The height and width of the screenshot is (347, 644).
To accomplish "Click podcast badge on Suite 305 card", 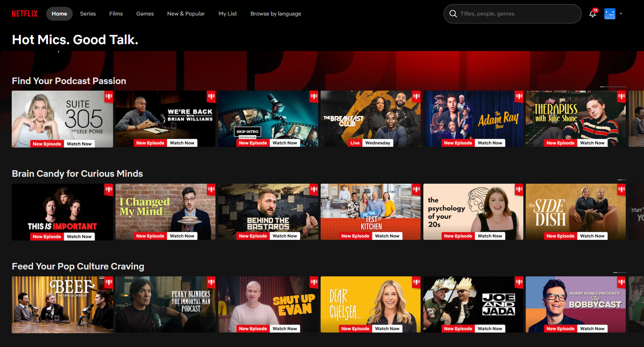I will [x=109, y=96].
